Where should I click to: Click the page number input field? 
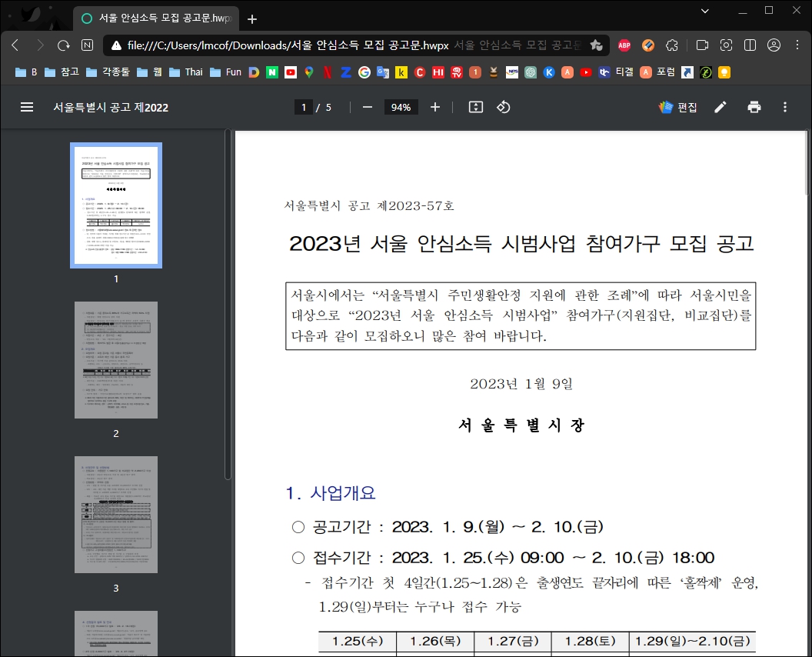(304, 107)
